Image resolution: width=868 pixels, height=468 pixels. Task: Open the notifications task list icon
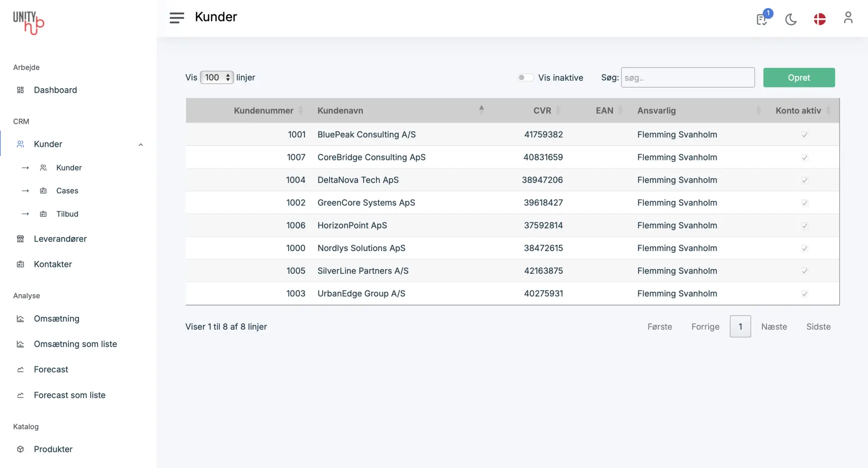tap(762, 19)
